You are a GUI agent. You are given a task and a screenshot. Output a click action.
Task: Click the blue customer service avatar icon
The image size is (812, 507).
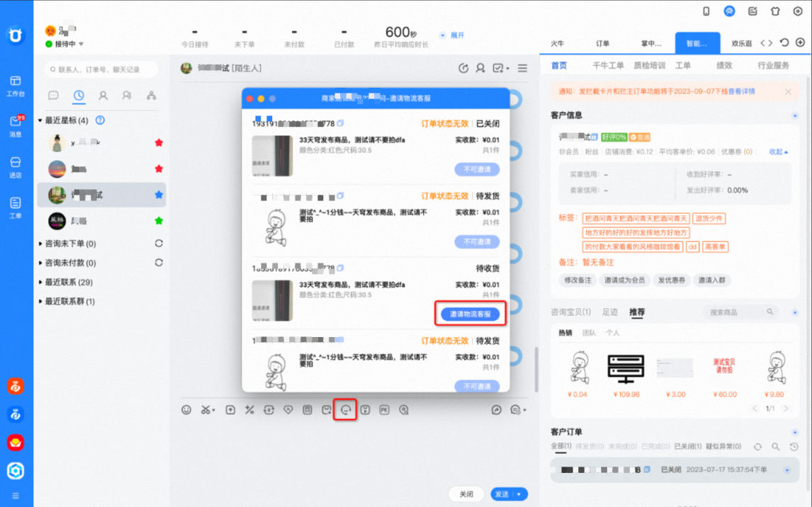[x=729, y=11]
